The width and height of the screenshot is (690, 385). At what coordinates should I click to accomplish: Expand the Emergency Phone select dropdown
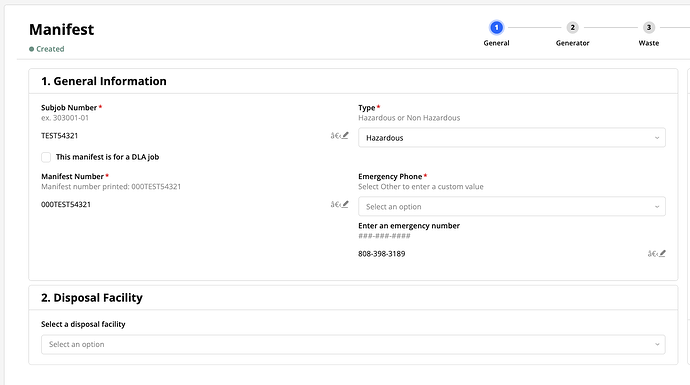512,206
